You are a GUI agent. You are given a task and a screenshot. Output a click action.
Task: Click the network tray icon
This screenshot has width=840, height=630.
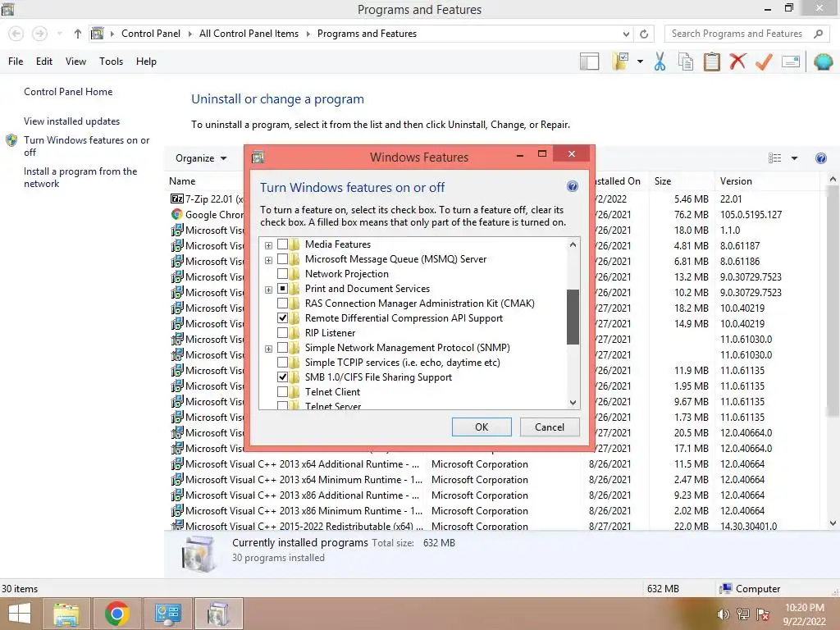coord(743,614)
